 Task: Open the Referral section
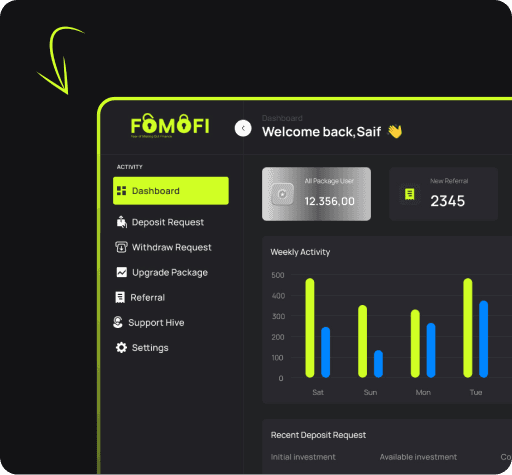click(x=148, y=297)
